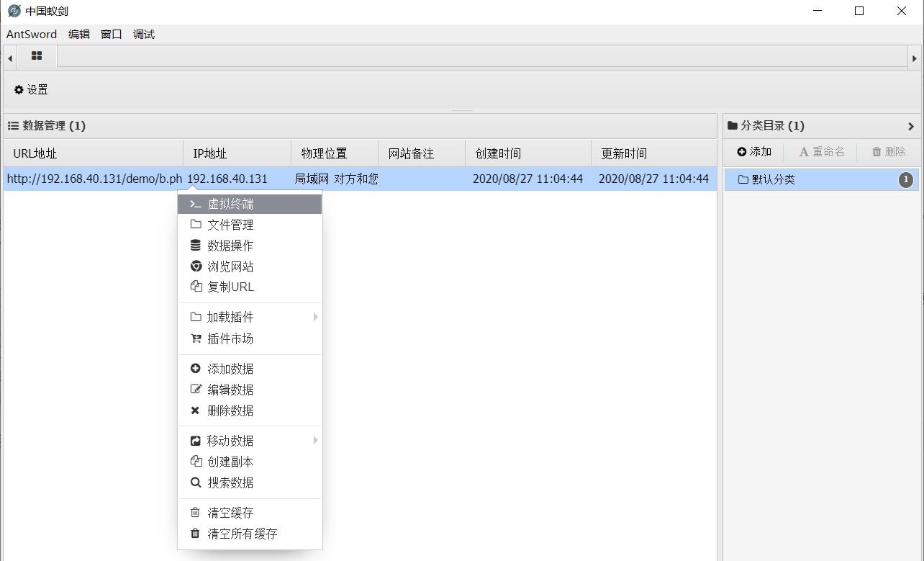Choose 浏览网站 menu entry
Screen dimensions: 924x561
click(x=250, y=267)
